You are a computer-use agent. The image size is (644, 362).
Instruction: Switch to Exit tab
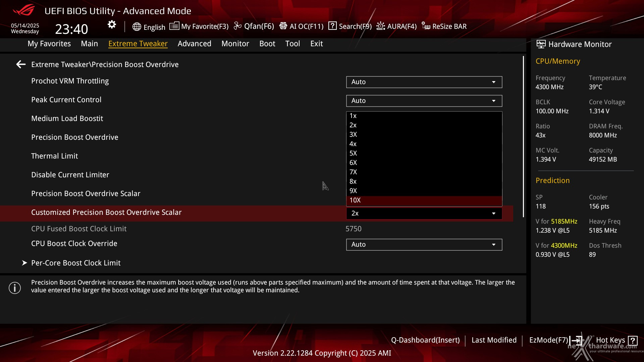[316, 44]
